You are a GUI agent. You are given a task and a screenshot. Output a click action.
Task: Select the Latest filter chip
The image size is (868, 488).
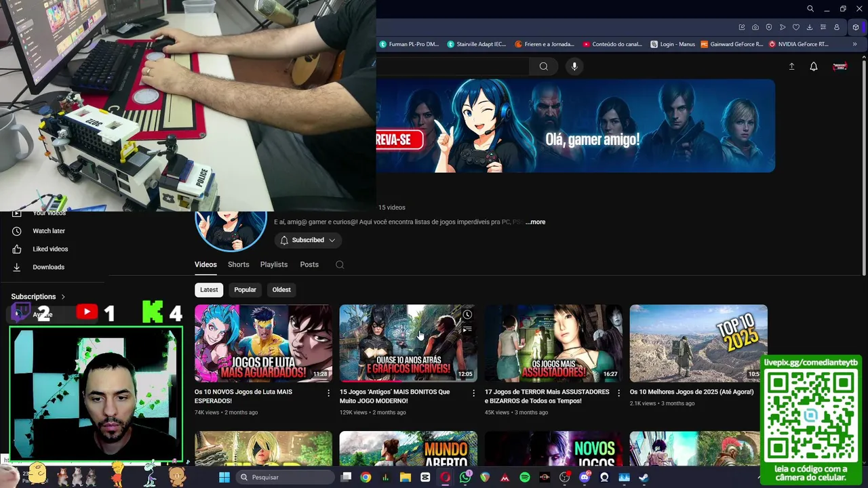(x=209, y=289)
